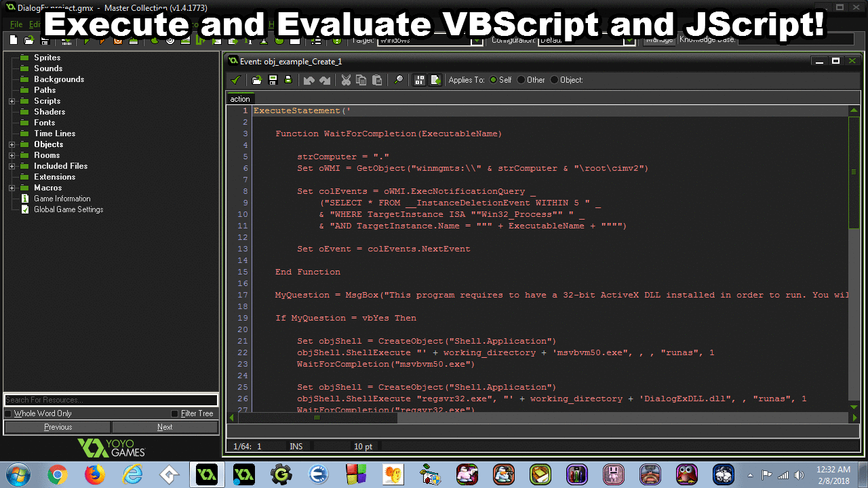The image size is (868, 488).
Task: Click the copy icon in editor toolbar
Action: (361, 80)
